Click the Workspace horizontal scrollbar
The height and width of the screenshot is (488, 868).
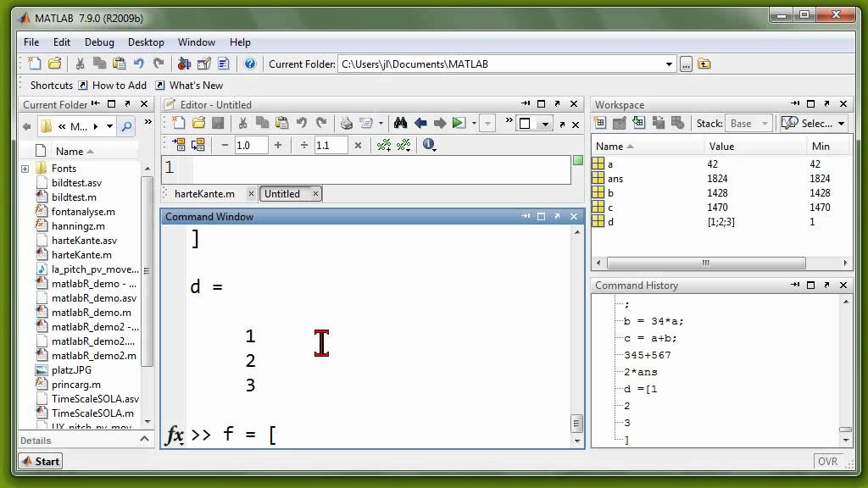706,263
